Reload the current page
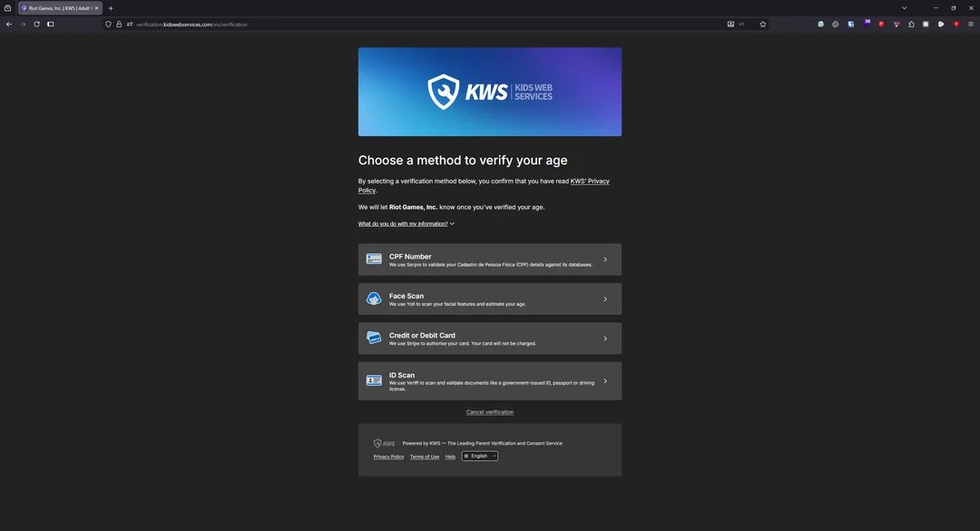The width and height of the screenshot is (980, 531). 36,25
